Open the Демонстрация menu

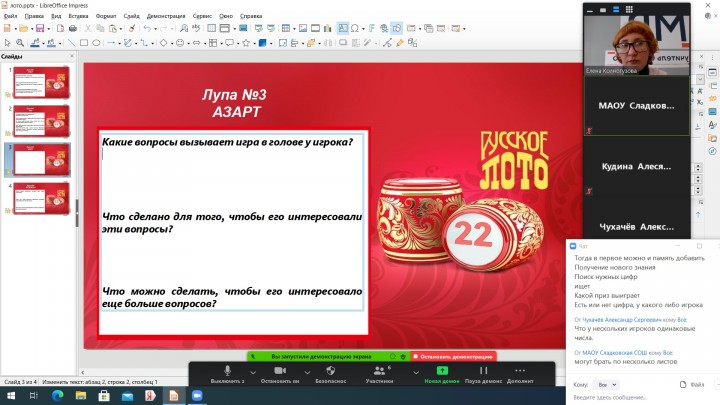[x=165, y=17]
